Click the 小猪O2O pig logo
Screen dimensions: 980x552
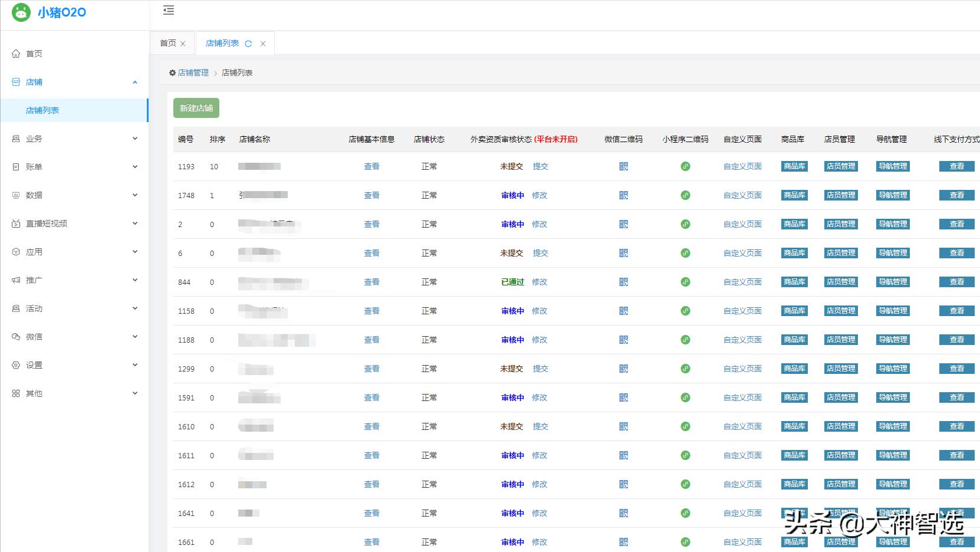(21, 12)
